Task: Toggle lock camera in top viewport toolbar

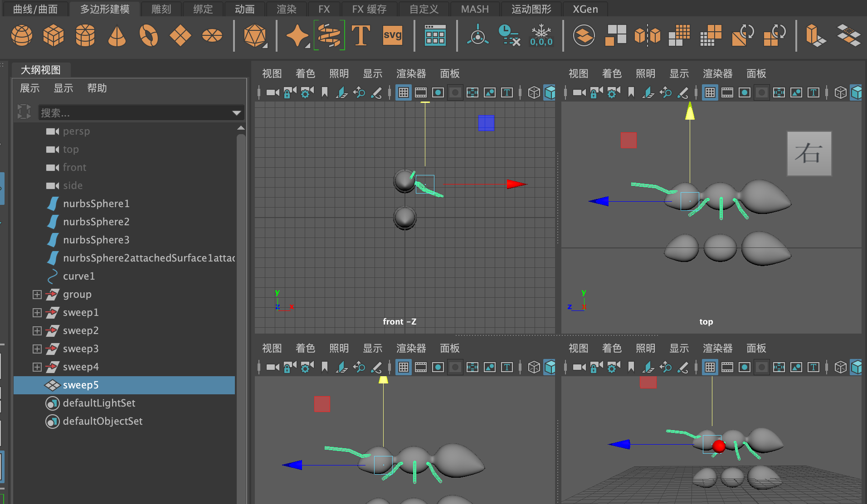Action: [x=597, y=92]
